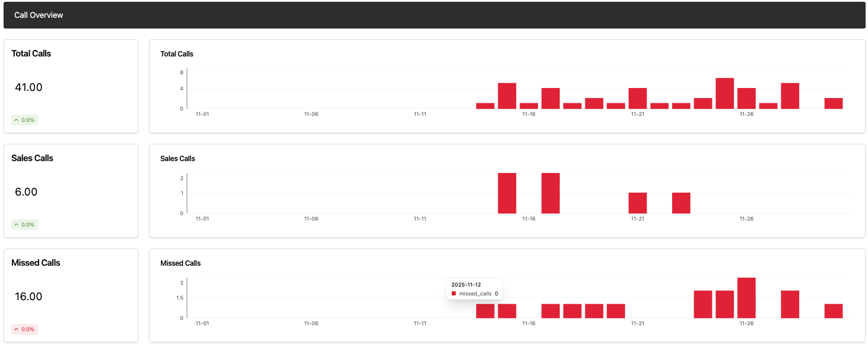Click the red missed_calls legend swatch in tooltip
The height and width of the screenshot is (346, 868).
[453, 293]
